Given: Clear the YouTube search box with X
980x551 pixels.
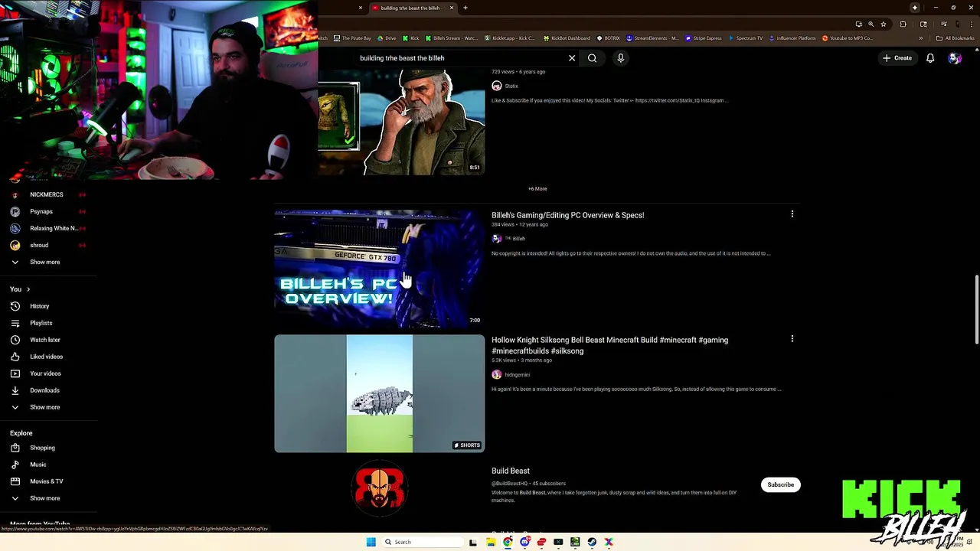Looking at the screenshot, I should [572, 58].
